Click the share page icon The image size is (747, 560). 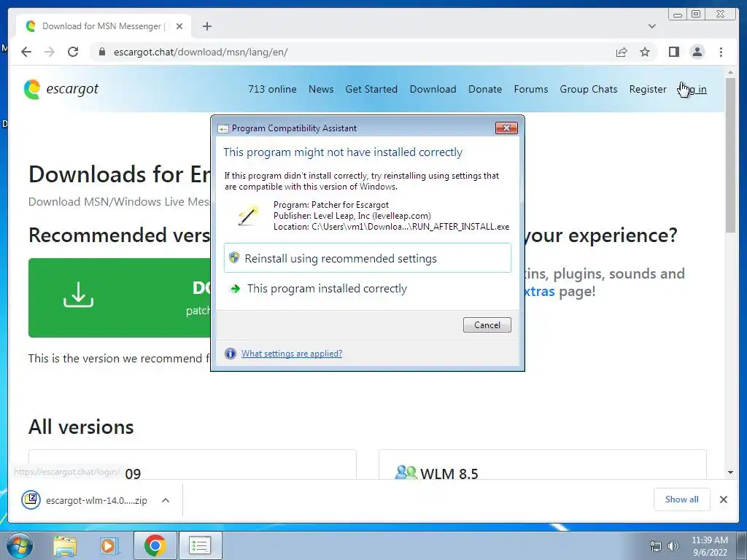(x=622, y=52)
